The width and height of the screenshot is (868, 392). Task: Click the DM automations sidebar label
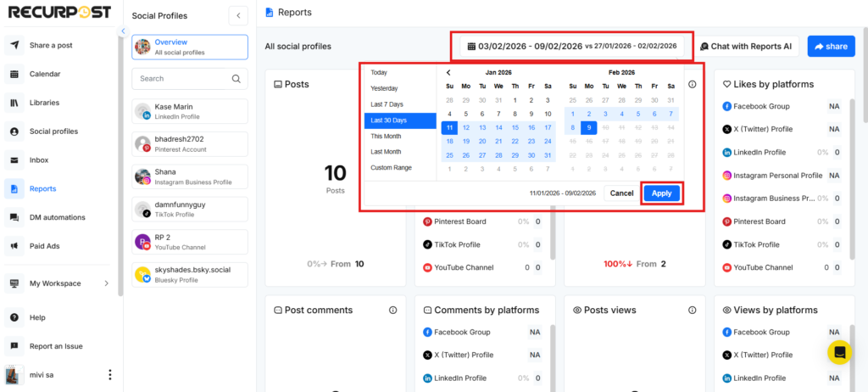coord(58,217)
